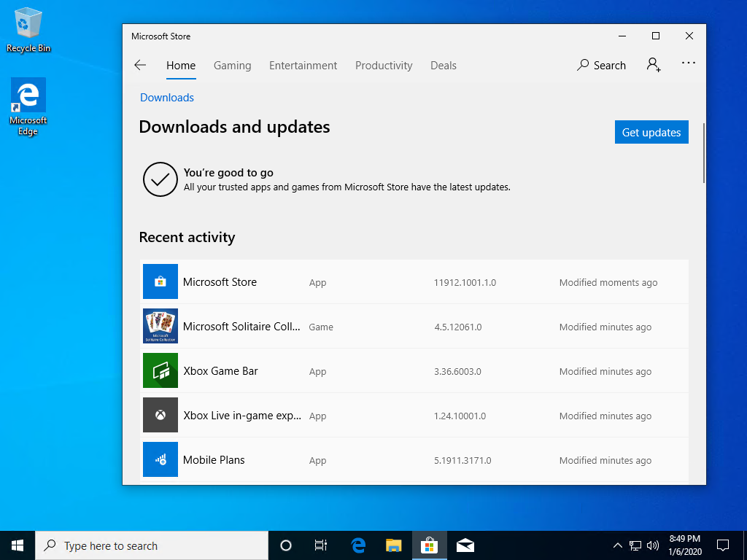Screen dimensions: 747x560
Task: Open the Productivity tab
Action: 384,65
